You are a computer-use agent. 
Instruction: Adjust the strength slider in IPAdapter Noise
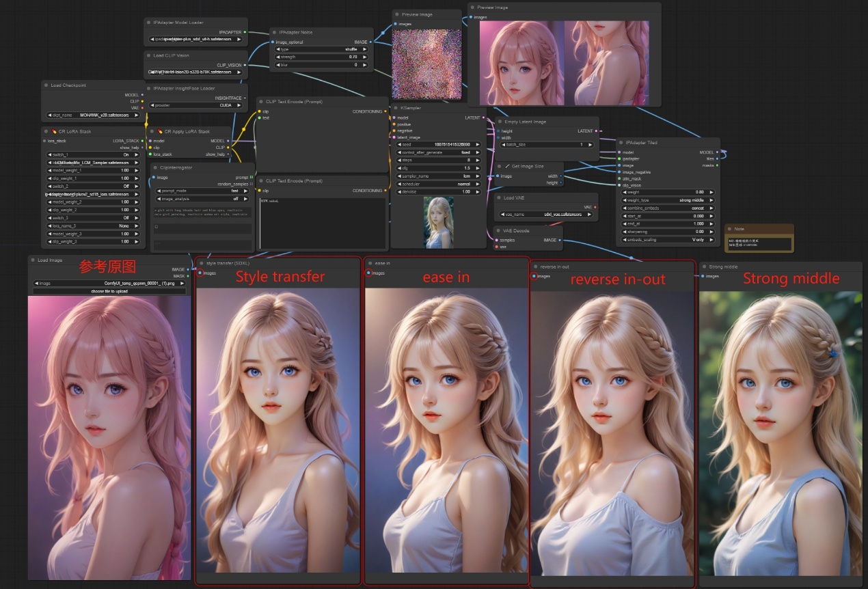click(322, 56)
